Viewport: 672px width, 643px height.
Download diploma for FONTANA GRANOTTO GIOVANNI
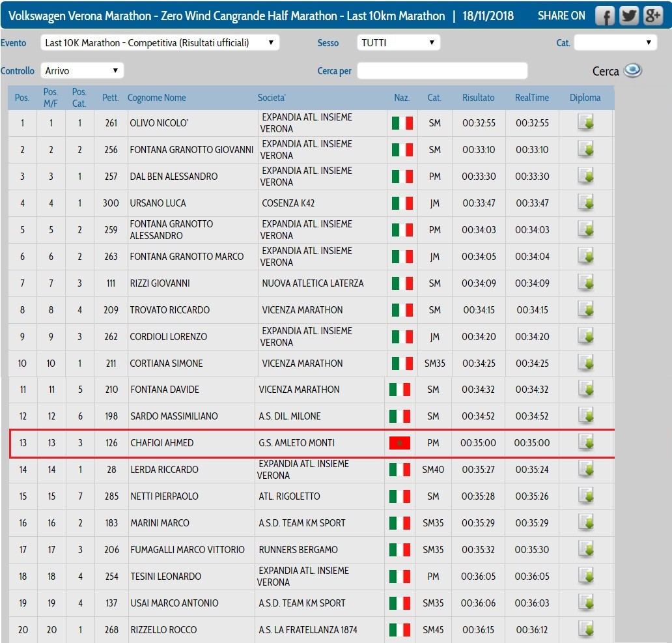pos(586,150)
